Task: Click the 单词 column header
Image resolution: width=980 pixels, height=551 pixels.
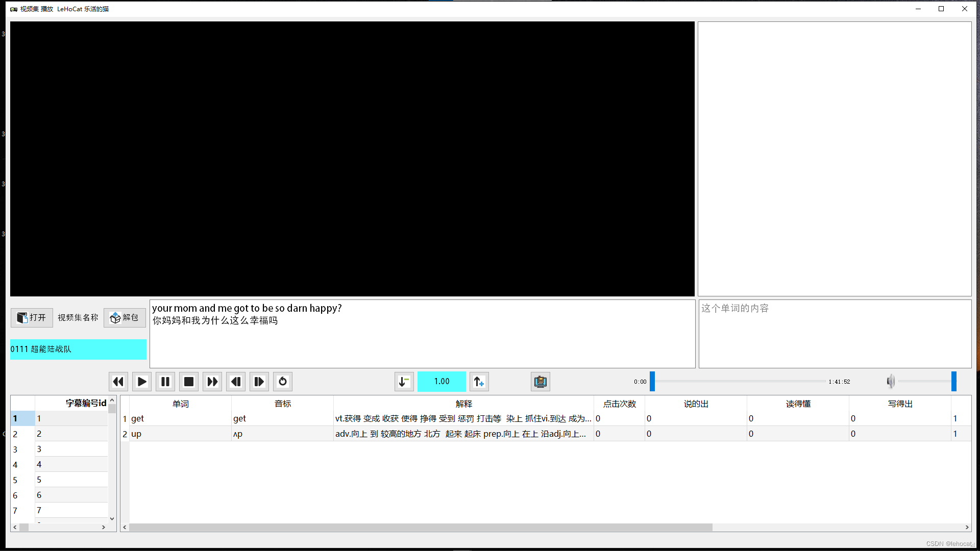Action: click(x=180, y=404)
